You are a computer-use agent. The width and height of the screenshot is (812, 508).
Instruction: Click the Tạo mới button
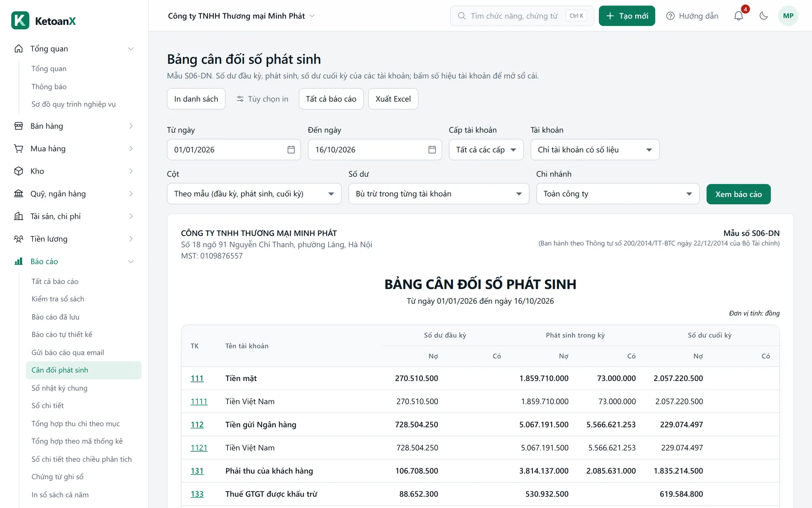(x=627, y=16)
